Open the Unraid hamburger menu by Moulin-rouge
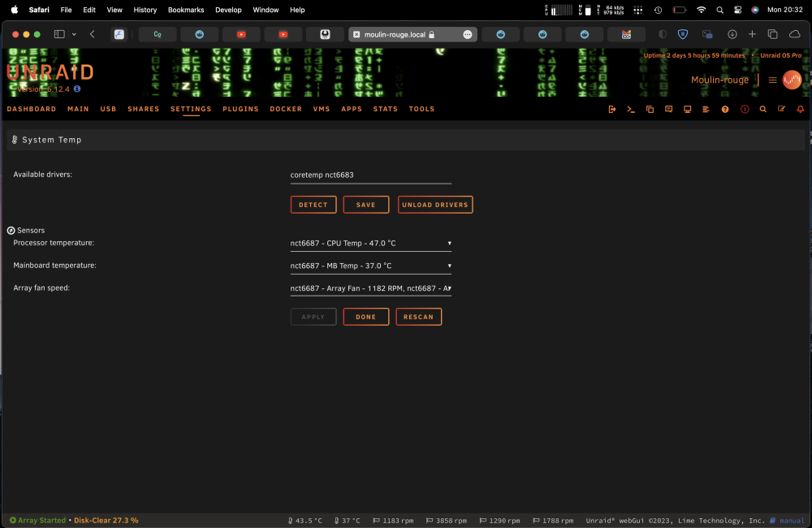Viewport: 812px width, 528px height. point(773,80)
